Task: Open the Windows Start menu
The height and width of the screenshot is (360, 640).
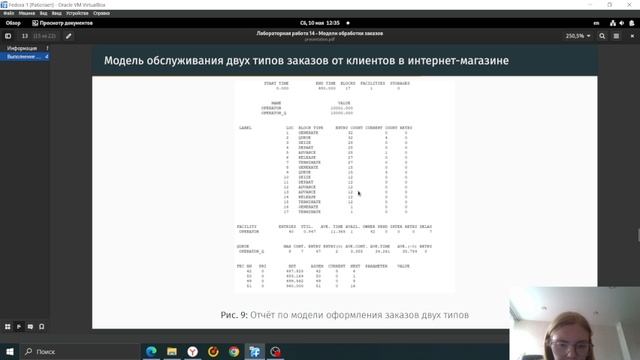Action: pos(10,351)
